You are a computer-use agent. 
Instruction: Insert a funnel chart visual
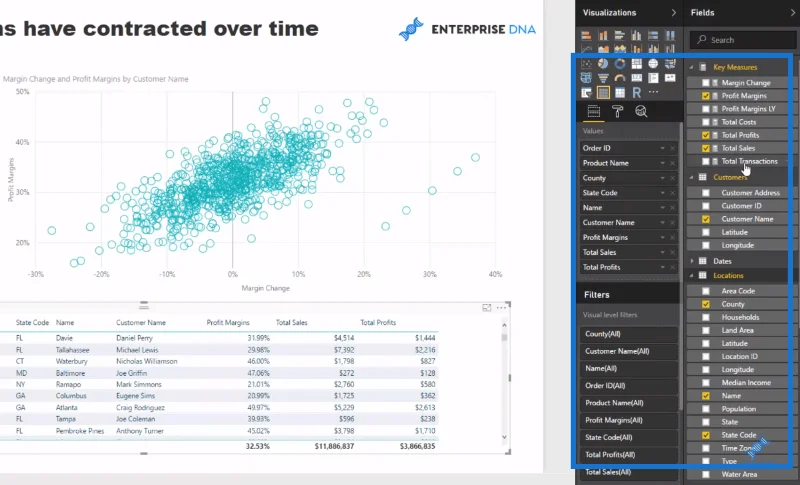[x=603, y=78]
